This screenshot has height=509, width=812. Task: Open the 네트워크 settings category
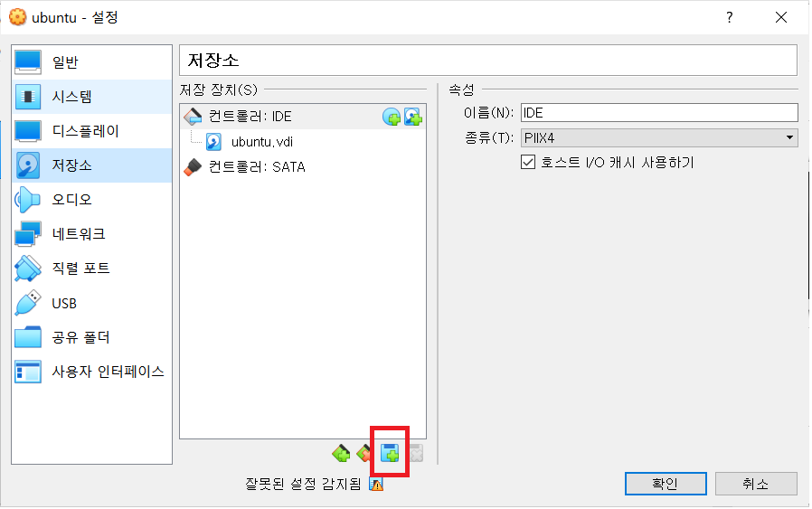pyautogui.click(x=92, y=234)
